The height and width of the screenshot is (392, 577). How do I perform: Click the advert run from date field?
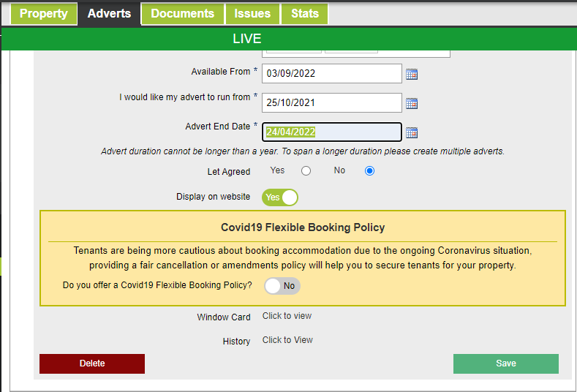point(331,103)
